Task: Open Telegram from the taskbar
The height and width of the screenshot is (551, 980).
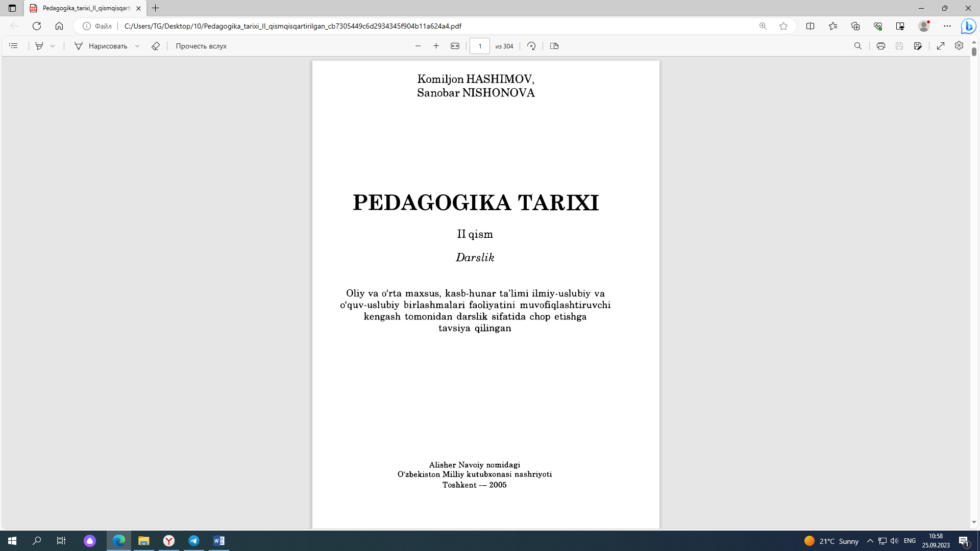Action: point(194,541)
